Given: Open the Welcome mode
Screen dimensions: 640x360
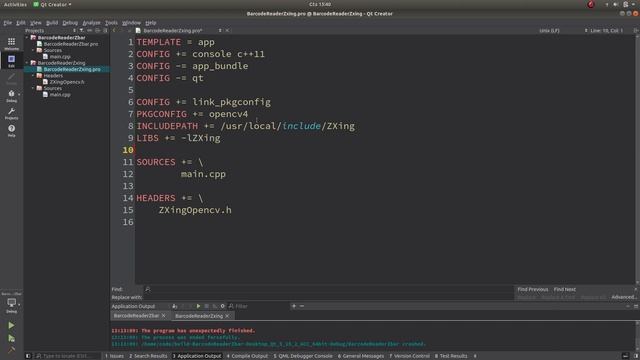Looking at the screenshot, I should pyautogui.click(x=11, y=44).
